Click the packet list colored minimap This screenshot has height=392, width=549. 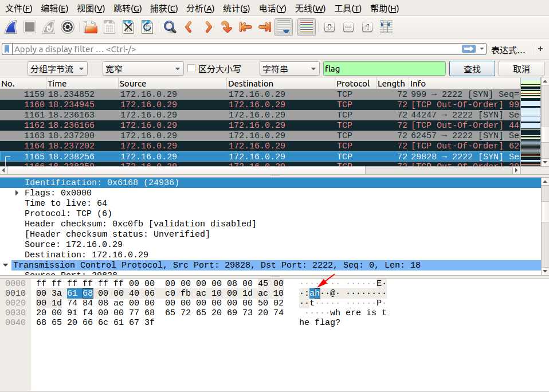531,122
